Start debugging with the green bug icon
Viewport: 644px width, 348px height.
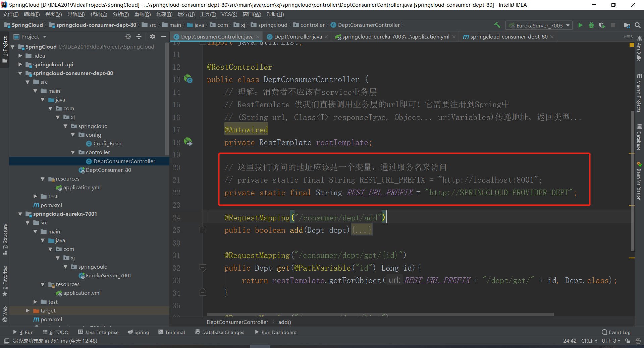click(591, 25)
